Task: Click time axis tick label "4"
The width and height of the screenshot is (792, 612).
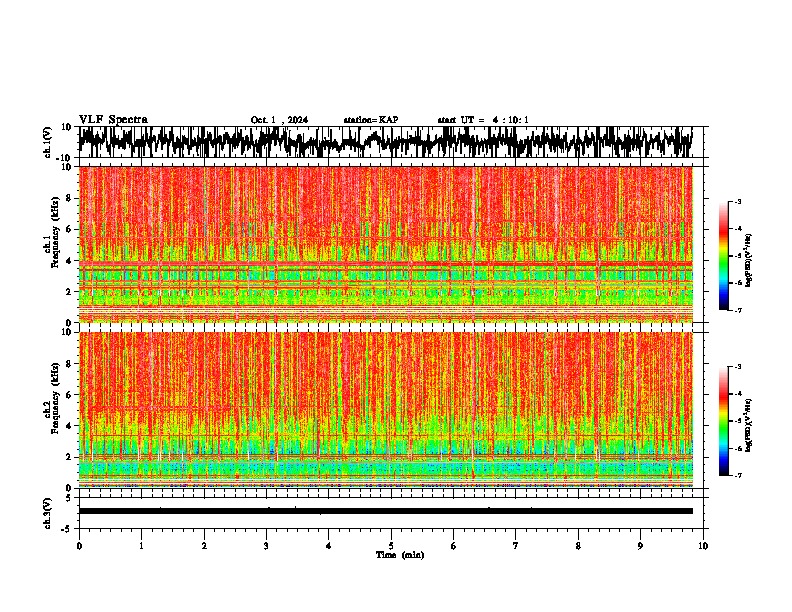Action: point(329,546)
